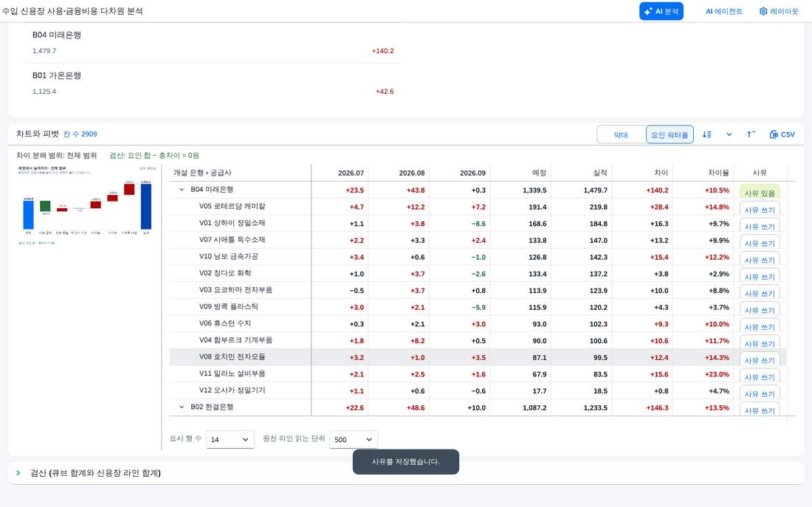Open the chevron dropdown beside sort icon
The height and width of the screenshot is (507, 812).
(729, 134)
